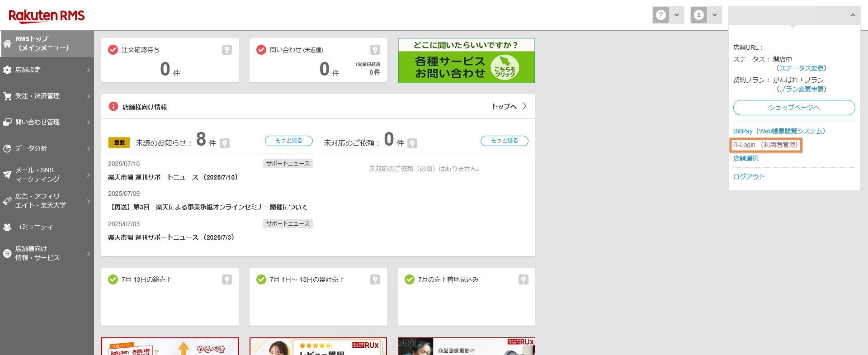
Task: Click the red check icon on 注文確認待ち
Action: pyautogui.click(x=113, y=50)
